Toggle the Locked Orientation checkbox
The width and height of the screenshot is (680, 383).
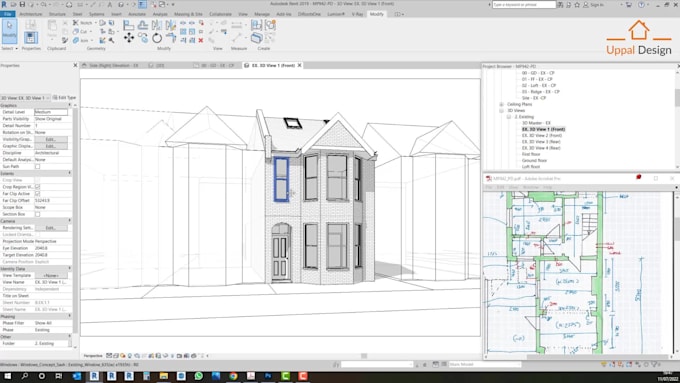[x=37, y=235]
